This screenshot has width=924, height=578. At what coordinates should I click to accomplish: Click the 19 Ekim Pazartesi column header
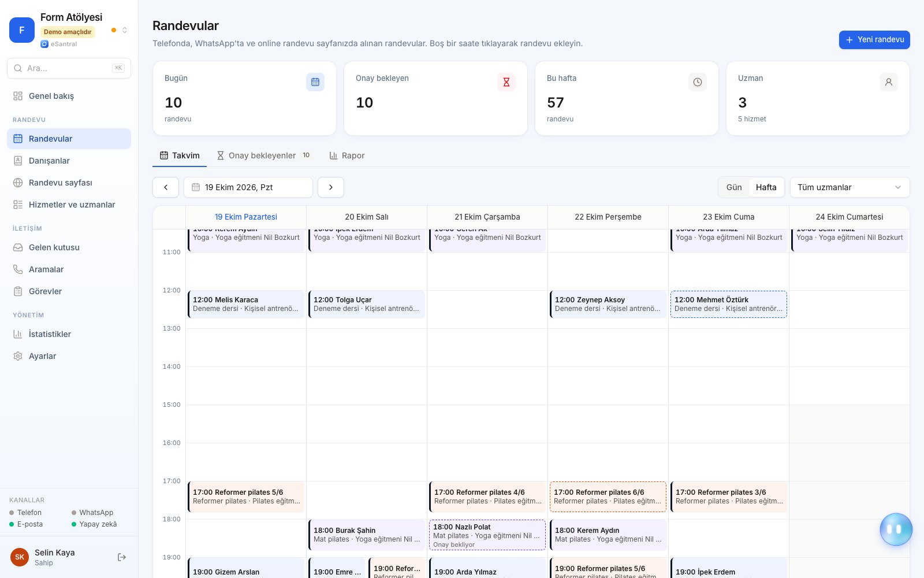click(x=246, y=217)
